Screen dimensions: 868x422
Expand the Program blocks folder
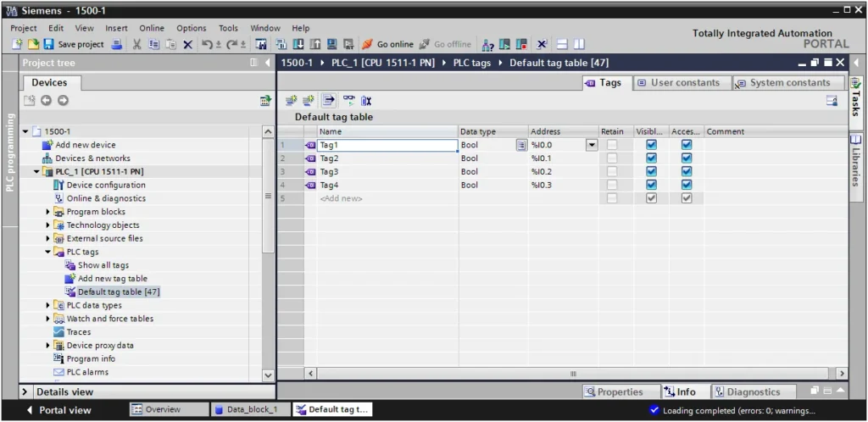[48, 212]
